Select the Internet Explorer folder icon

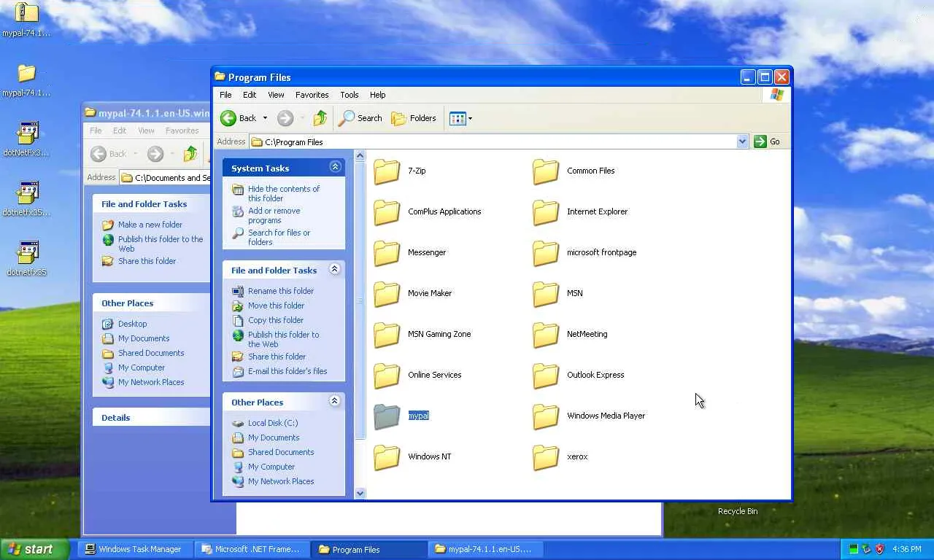[x=546, y=212]
